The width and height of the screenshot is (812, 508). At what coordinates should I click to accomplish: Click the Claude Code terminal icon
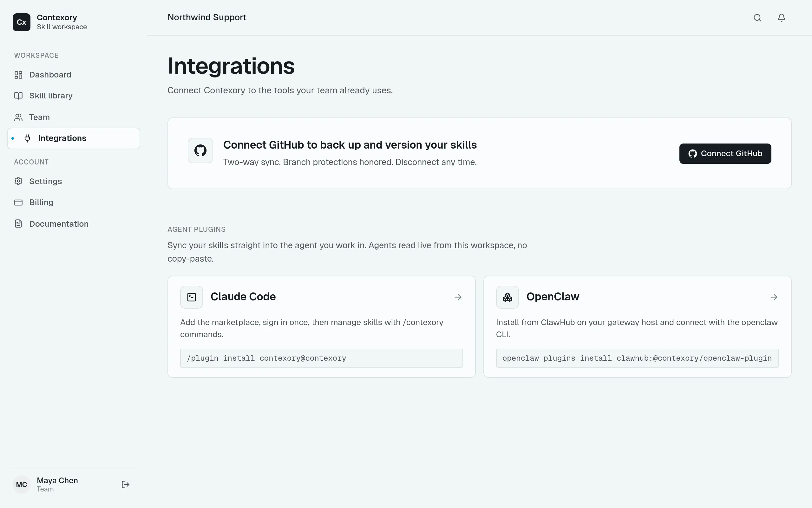coord(192,297)
